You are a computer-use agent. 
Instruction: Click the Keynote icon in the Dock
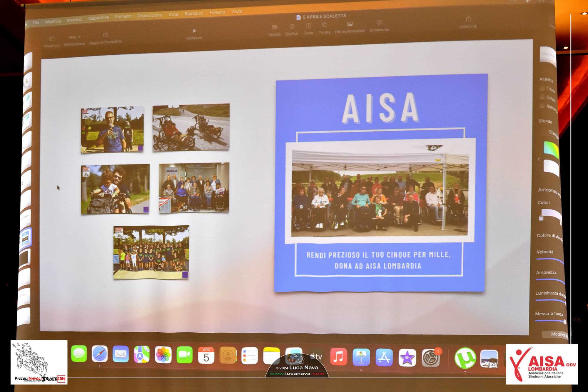click(361, 357)
